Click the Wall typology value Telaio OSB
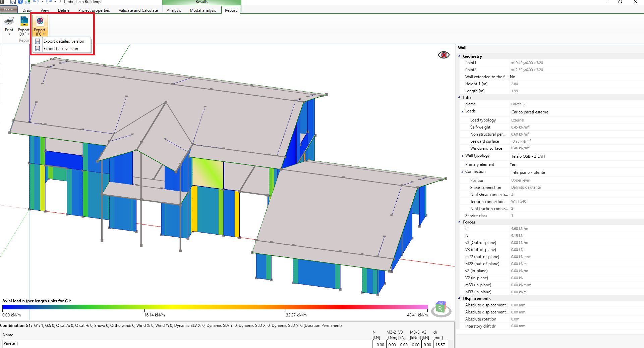The width and height of the screenshot is (644, 348). pos(528,156)
